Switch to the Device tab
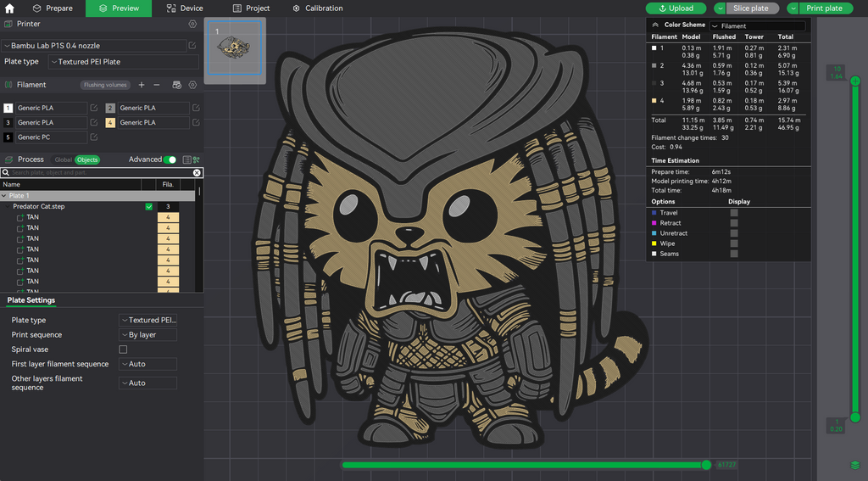 pos(185,8)
